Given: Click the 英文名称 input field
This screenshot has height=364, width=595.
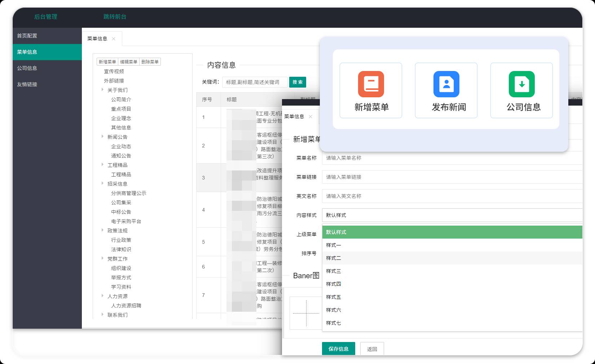Looking at the screenshot, I should point(452,196).
